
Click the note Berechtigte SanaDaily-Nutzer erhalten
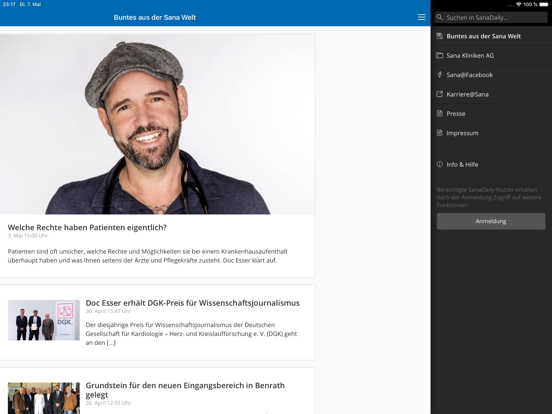pos(489,197)
